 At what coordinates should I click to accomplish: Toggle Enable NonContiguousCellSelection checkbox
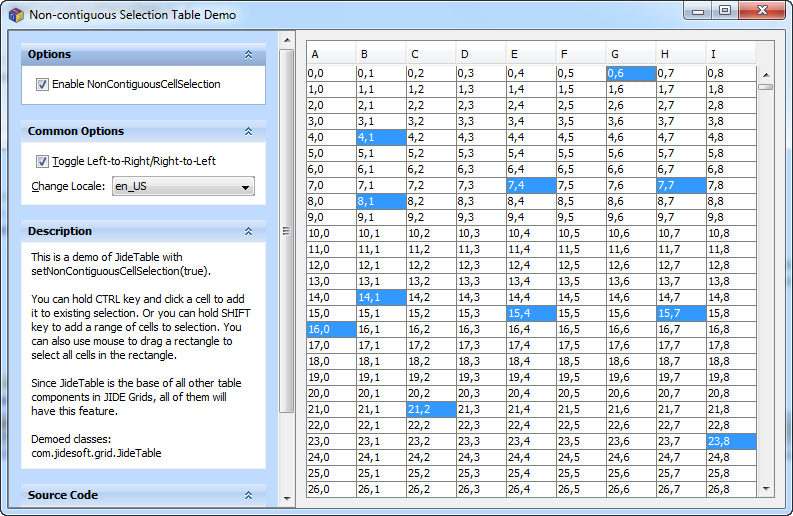[x=42, y=84]
